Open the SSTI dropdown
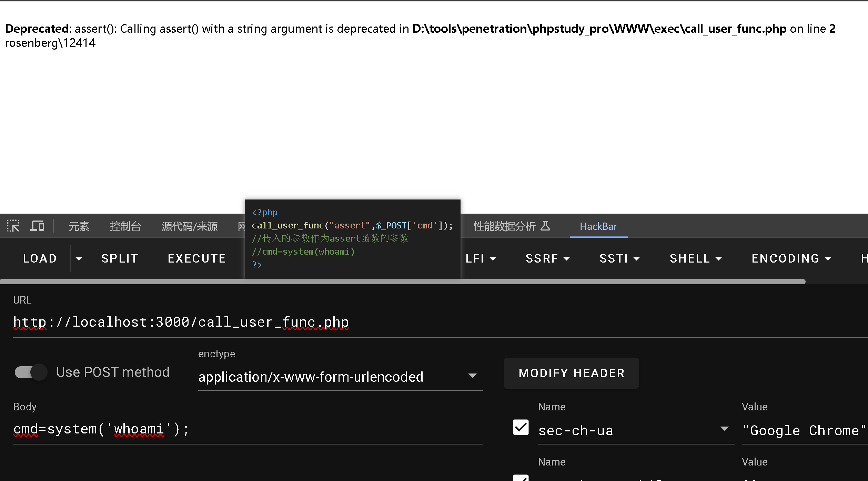 pyautogui.click(x=619, y=258)
